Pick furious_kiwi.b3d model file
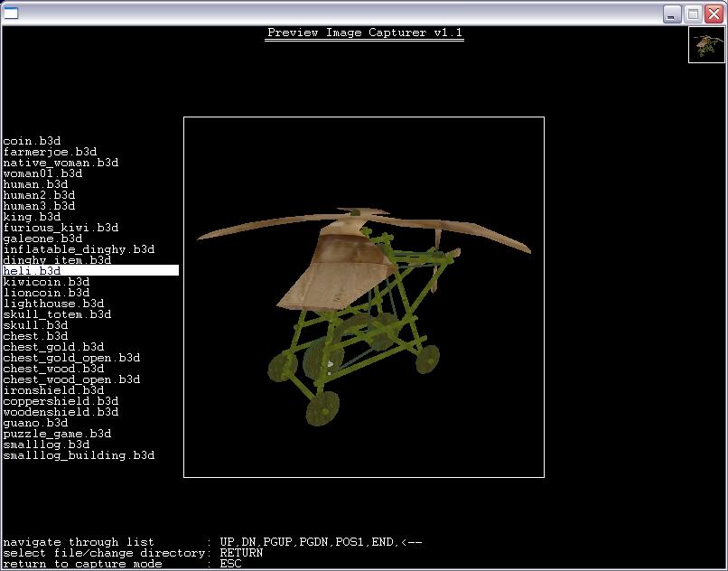 (61, 228)
